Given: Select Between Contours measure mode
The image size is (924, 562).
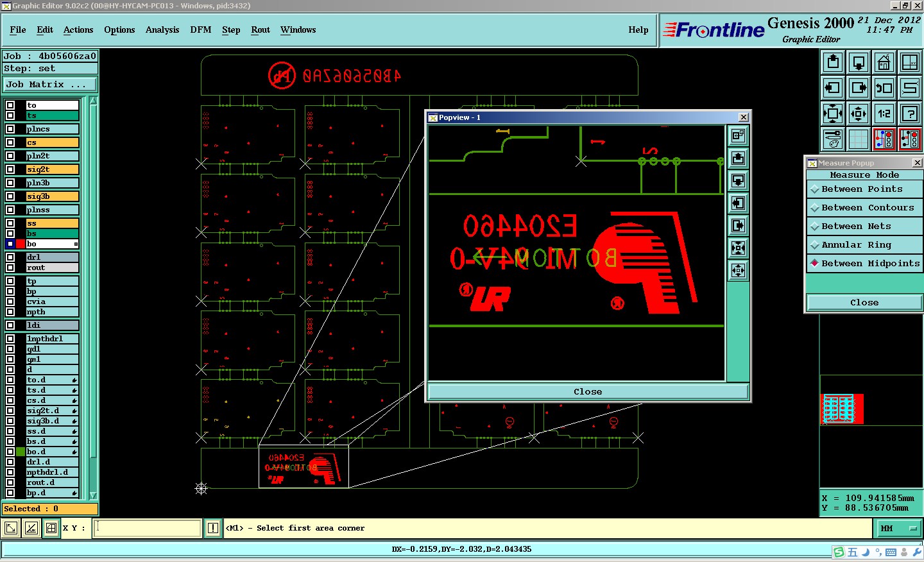Looking at the screenshot, I should [864, 208].
